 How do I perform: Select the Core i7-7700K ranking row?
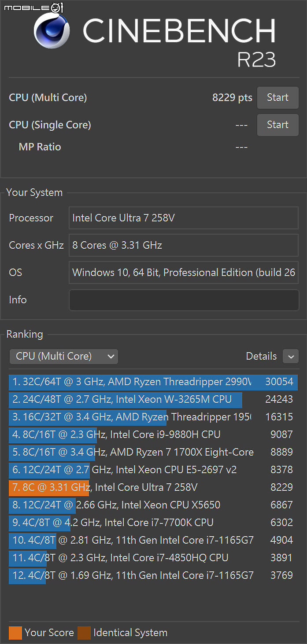pyautogui.click(x=153, y=523)
